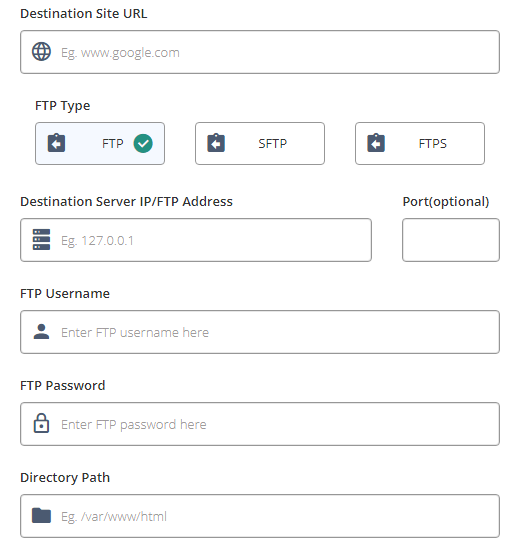
Task: Click the folder icon in Directory Path field
Action: (x=41, y=515)
